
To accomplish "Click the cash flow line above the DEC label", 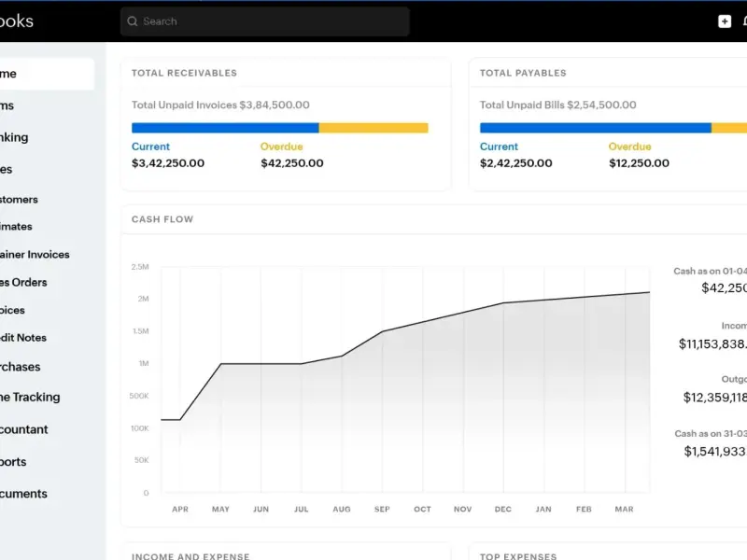I will [x=503, y=302].
